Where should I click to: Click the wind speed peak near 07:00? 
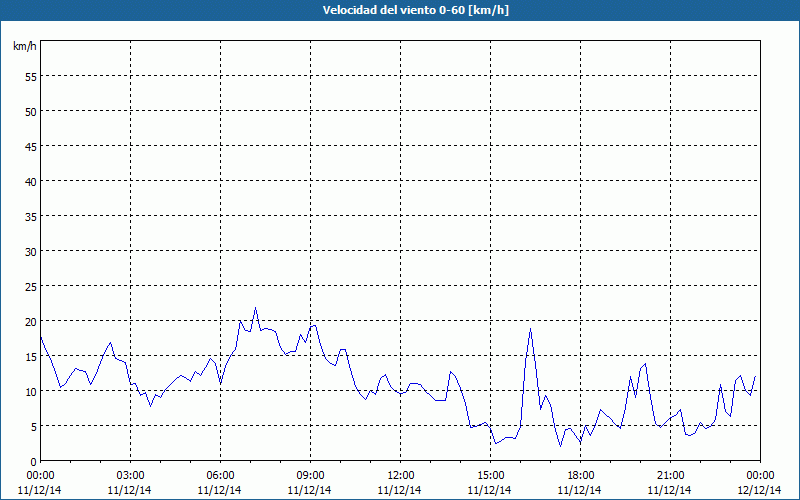coord(255,308)
